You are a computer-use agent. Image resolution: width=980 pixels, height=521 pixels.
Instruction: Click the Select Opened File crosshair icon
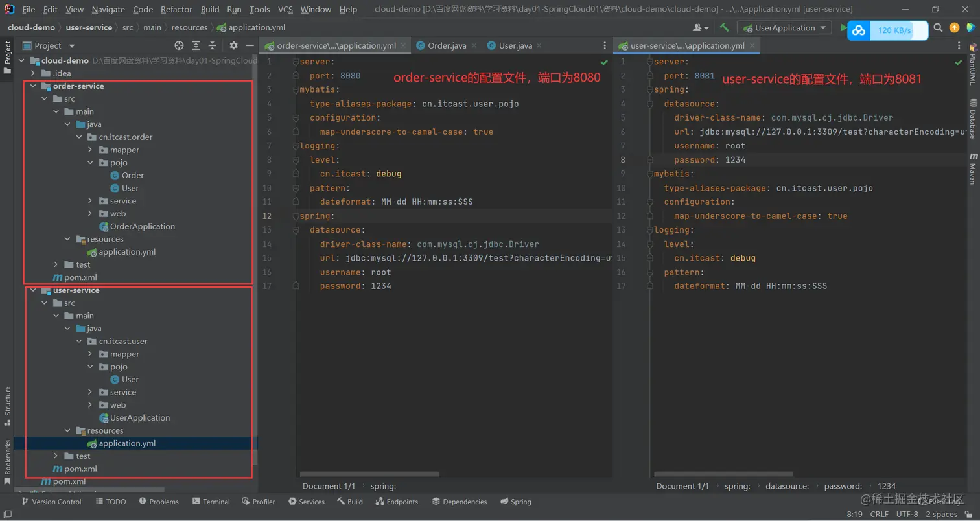180,45
